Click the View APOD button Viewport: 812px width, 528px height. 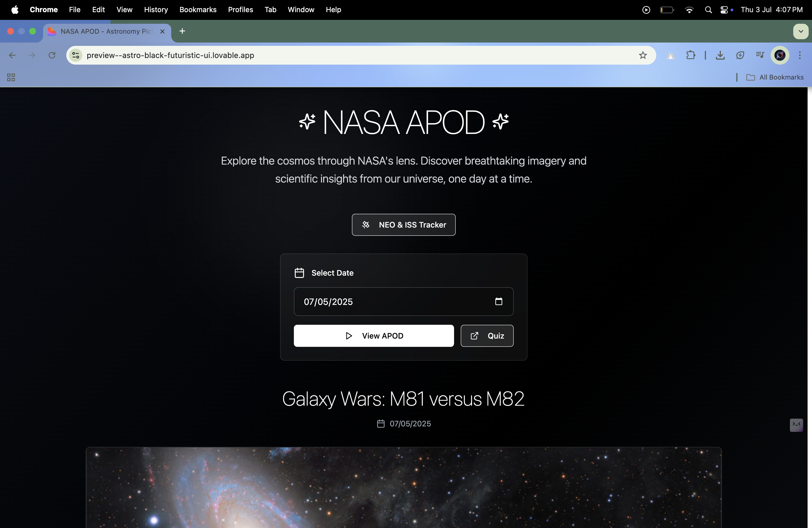(374, 336)
